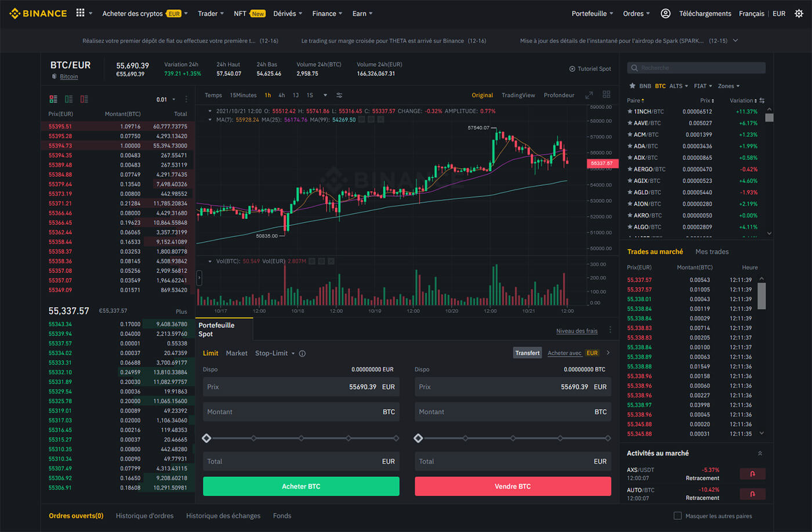Click Acheter BTC button

[x=301, y=486]
